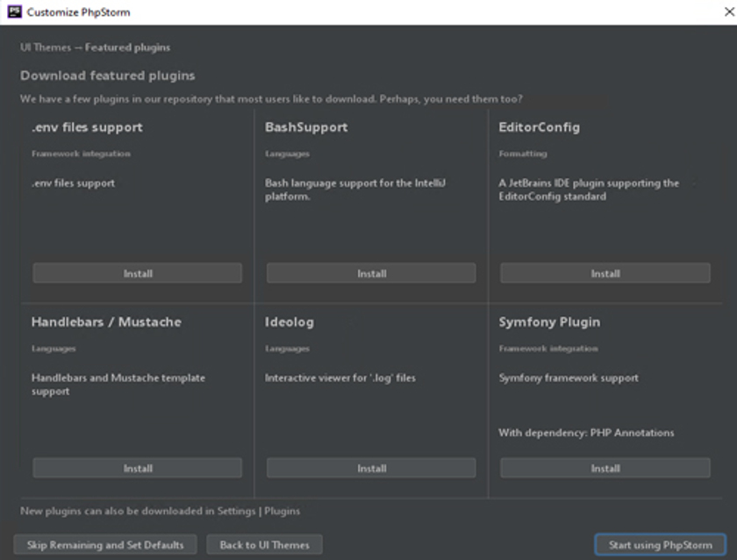Skip Remaining and Set Defaults
Viewport: 737px width, 560px height.
105,544
